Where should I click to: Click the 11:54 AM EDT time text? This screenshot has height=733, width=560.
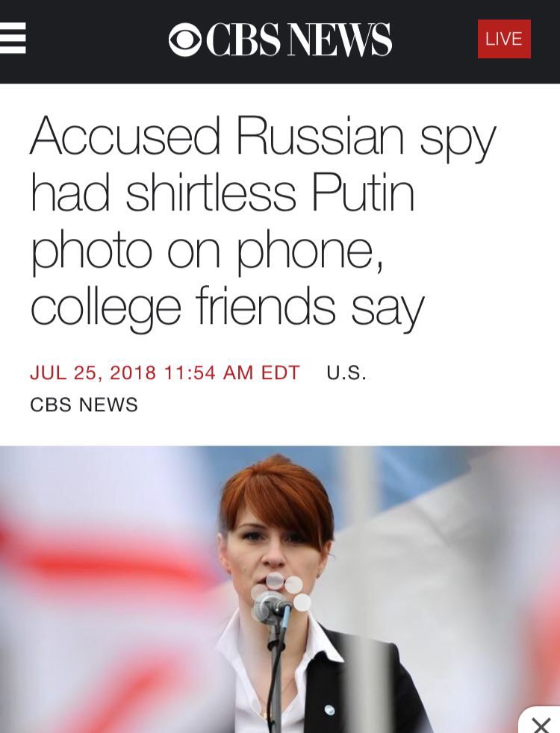coord(232,372)
